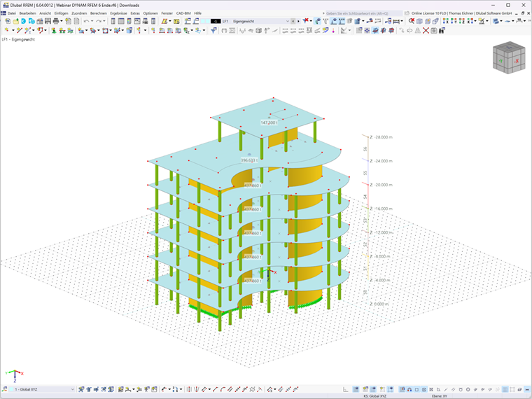Open the Einfügen menu

[x=61, y=13]
